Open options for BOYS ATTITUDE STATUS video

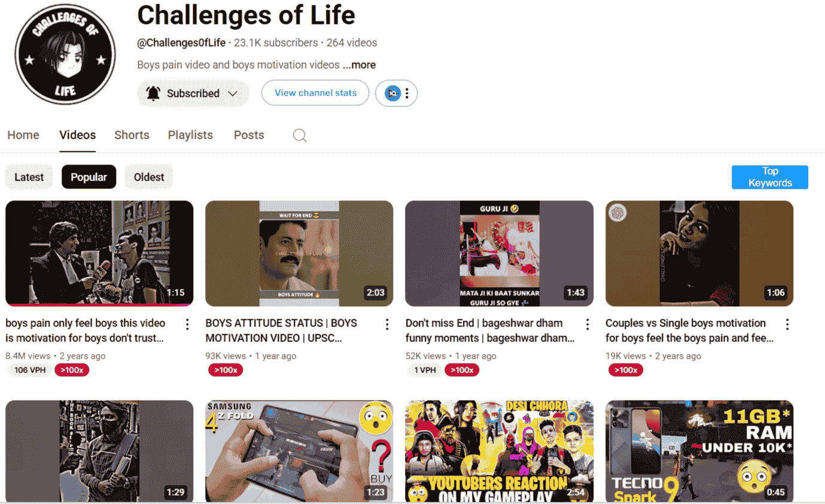click(387, 324)
